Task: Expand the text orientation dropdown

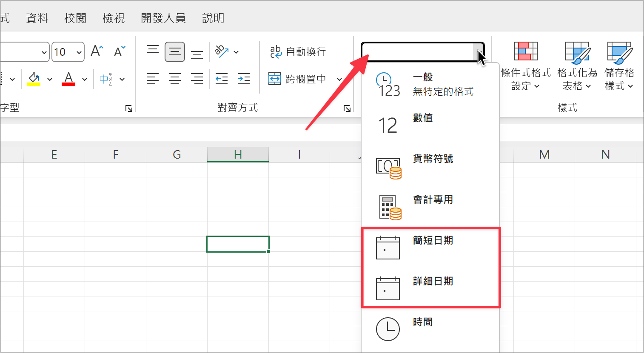Action: pos(237,52)
